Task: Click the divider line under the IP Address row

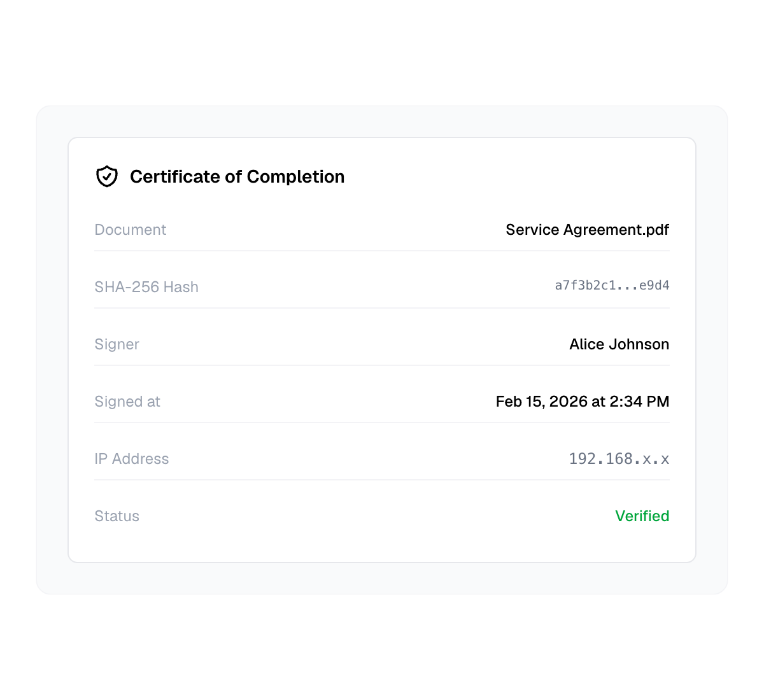Action: (x=382, y=480)
